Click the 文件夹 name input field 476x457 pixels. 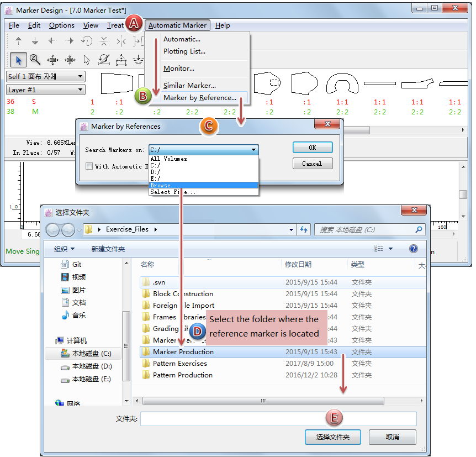coord(278,419)
